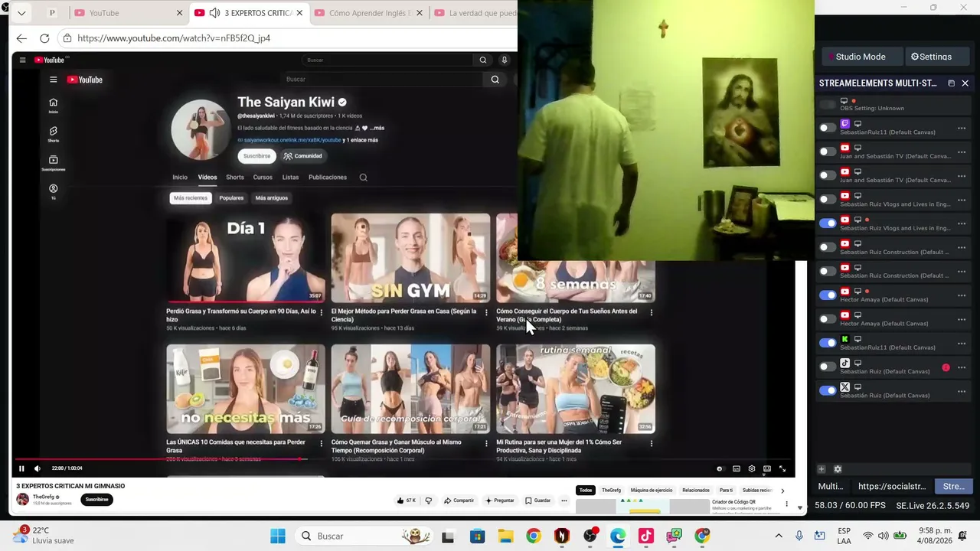Ask about the video with Preguntar
980x551 pixels.
(x=500, y=500)
